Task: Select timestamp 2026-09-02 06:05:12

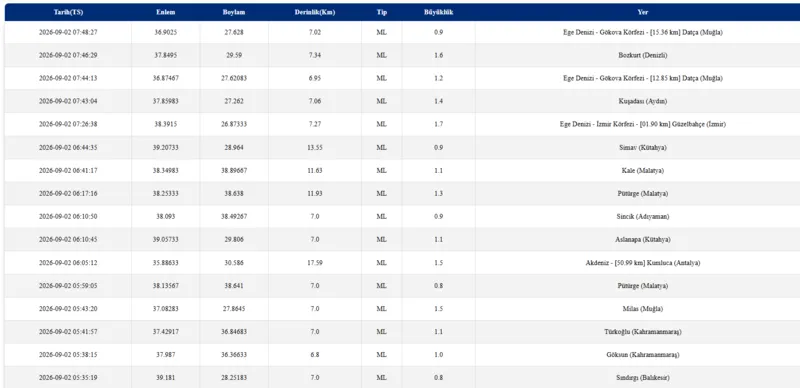Action: point(68,263)
